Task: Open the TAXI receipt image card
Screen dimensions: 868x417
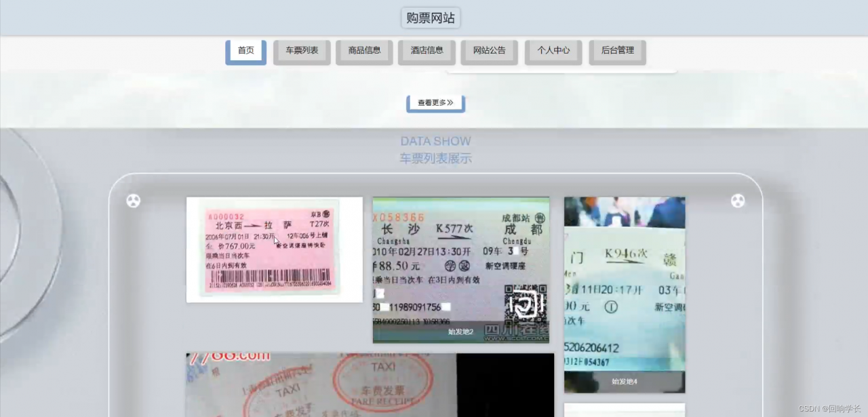Action: 370,384
